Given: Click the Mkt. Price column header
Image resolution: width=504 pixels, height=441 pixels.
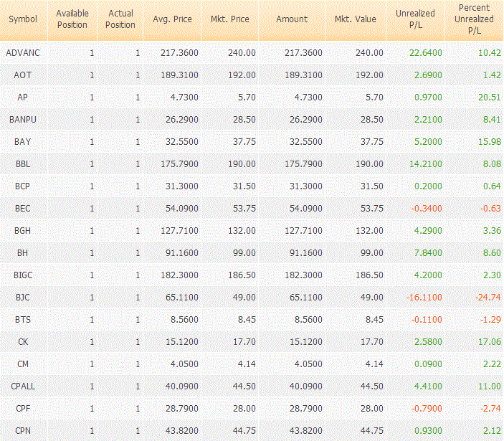Looking at the screenshot, I should pos(230,19).
